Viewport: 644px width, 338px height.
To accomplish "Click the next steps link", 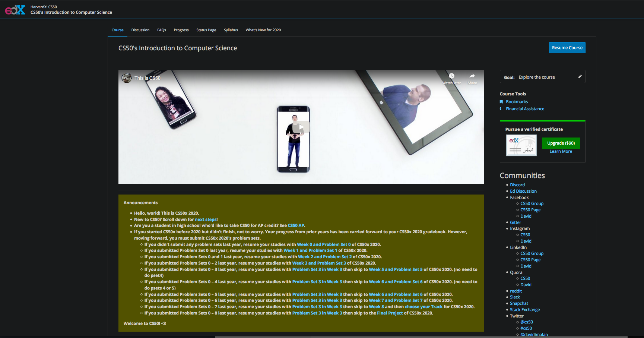I will point(206,219).
